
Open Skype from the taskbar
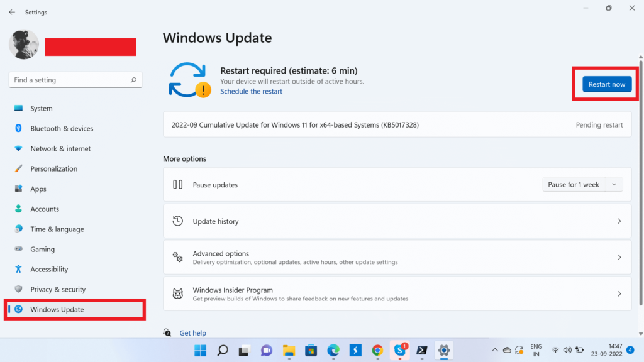click(x=399, y=351)
